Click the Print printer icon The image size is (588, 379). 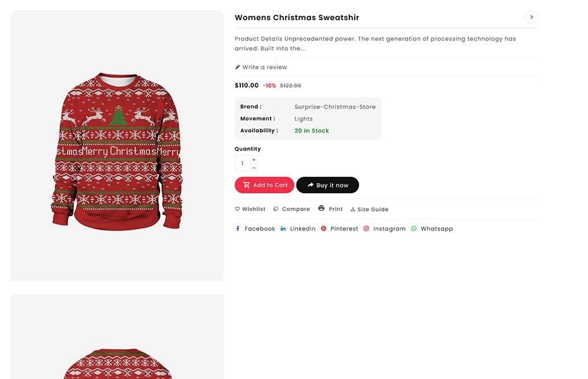pyautogui.click(x=321, y=208)
